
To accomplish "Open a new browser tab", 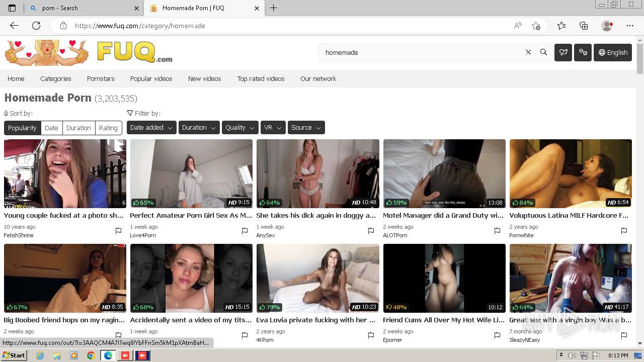I will pos(274,8).
